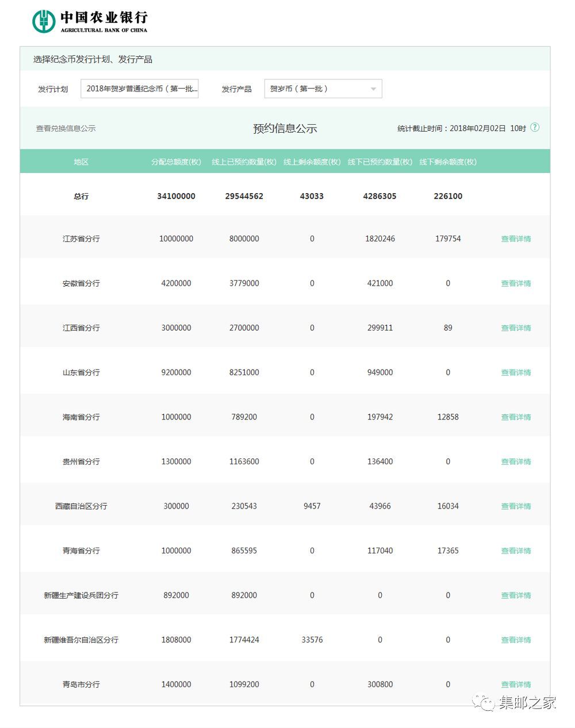View details for 安徽省分行
Viewport: 575px width, 728px height.
516,283
